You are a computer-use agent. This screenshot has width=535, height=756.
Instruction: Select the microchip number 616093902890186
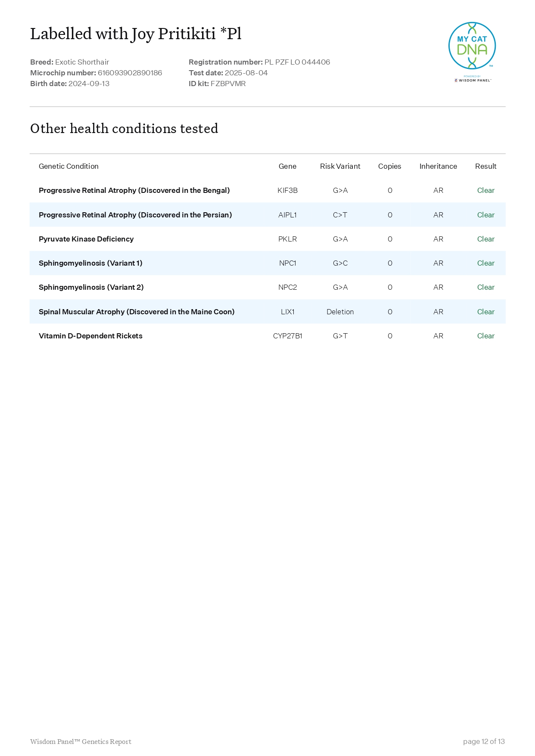pos(130,73)
